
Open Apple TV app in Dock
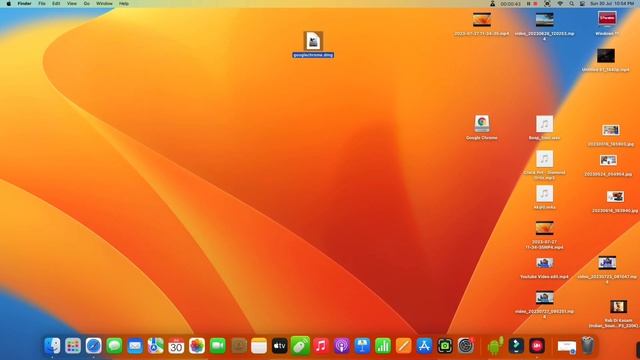coord(280,346)
